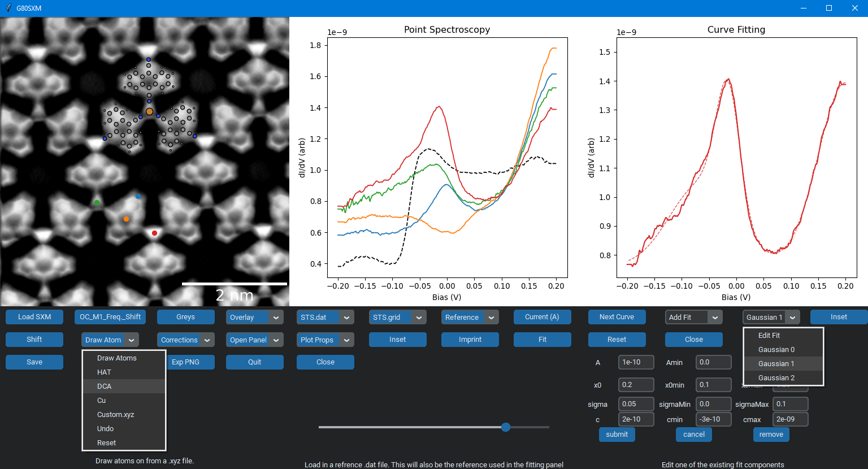Select Draw Atoms menu entry

[x=124, y=358]
